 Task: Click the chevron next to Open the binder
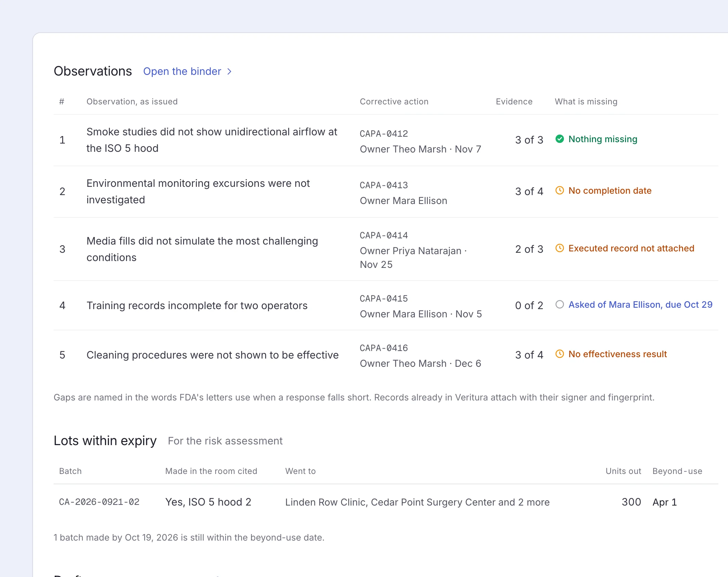[x=229, y=71]
